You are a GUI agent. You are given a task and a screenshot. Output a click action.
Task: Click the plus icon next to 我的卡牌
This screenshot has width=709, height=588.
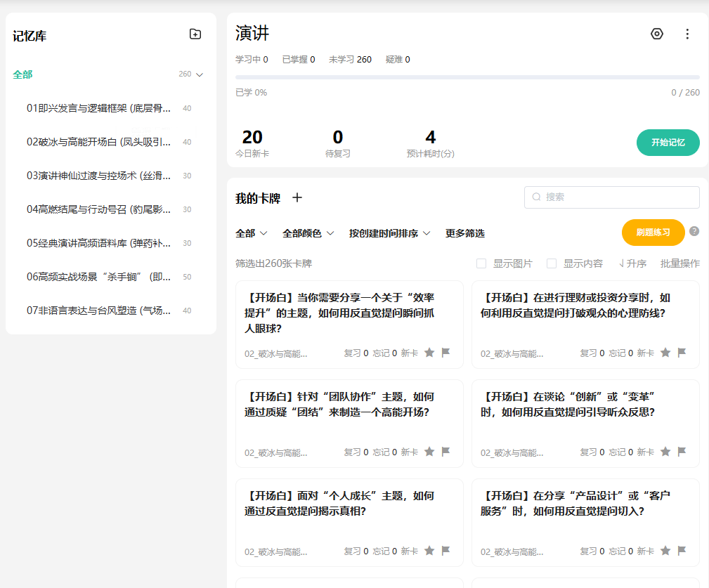(x=297, y=197)
